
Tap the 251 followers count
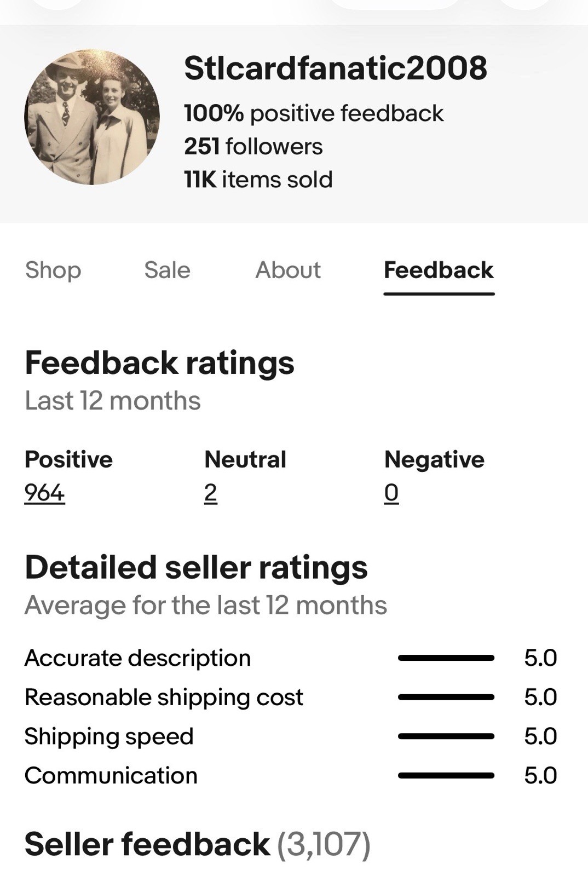[253, 146]
